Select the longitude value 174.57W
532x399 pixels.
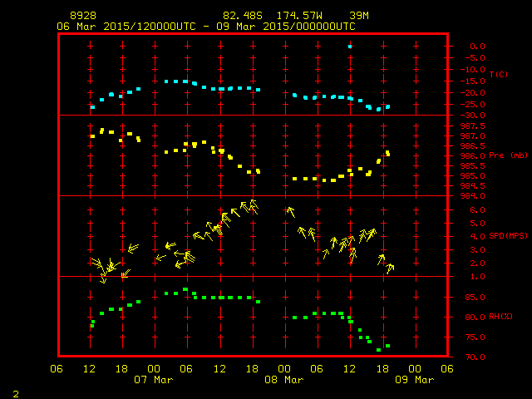pyautogui.click(x=299, y=16)
